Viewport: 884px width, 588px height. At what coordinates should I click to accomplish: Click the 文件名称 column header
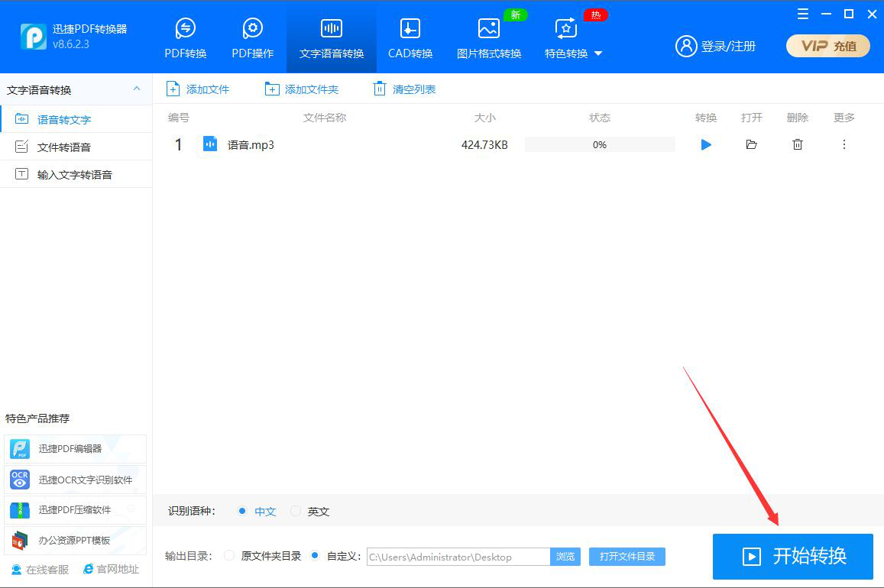coord(324,118)
